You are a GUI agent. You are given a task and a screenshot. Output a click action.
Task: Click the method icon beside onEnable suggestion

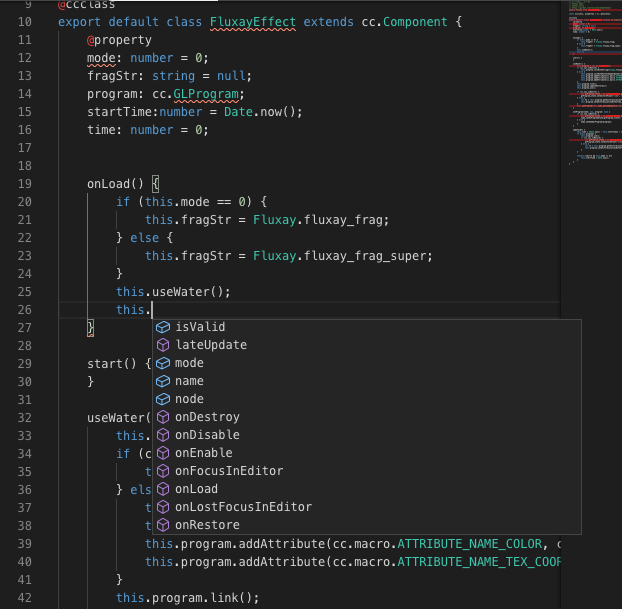point(163,453)
